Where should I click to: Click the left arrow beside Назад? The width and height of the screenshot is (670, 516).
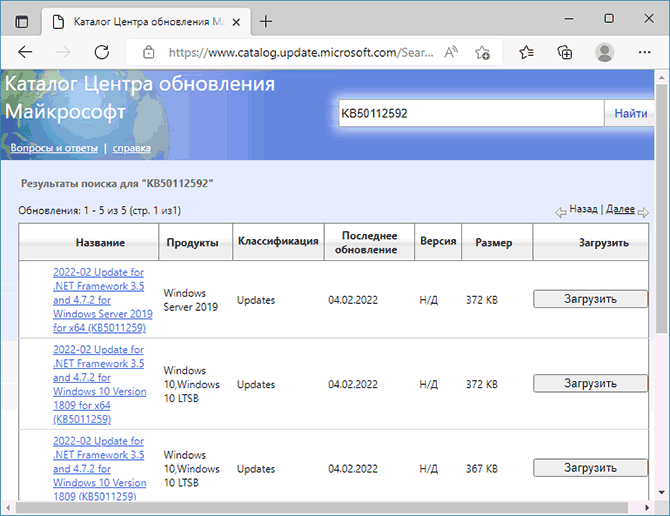pyautogui.click(x=561, y=212)
